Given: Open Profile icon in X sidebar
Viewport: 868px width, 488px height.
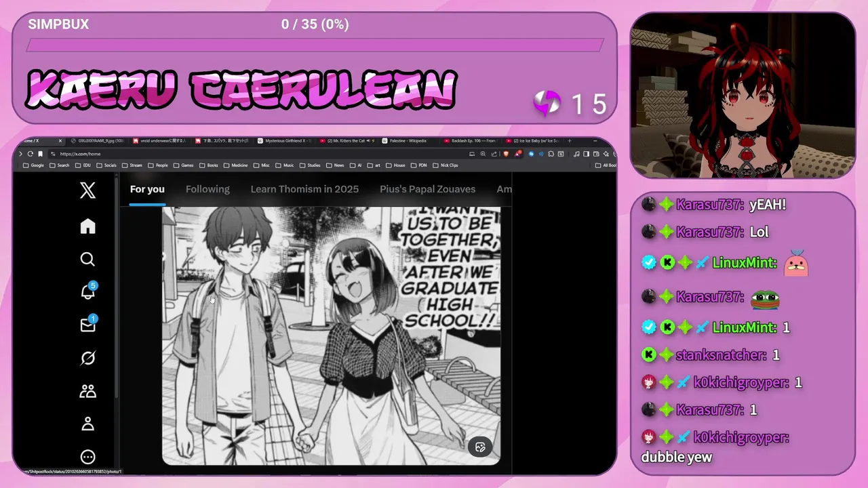Looking at the screenshot, I should (87, 424).
